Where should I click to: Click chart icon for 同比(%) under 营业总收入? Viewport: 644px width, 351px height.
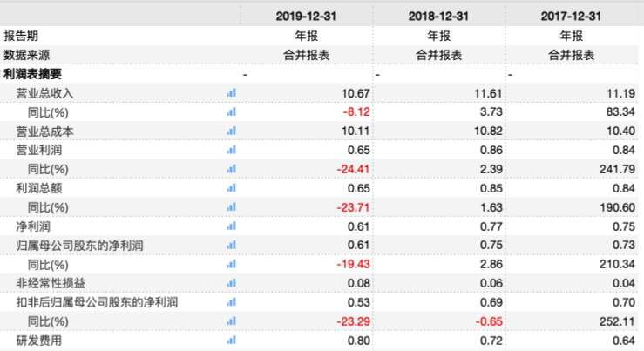231,112
